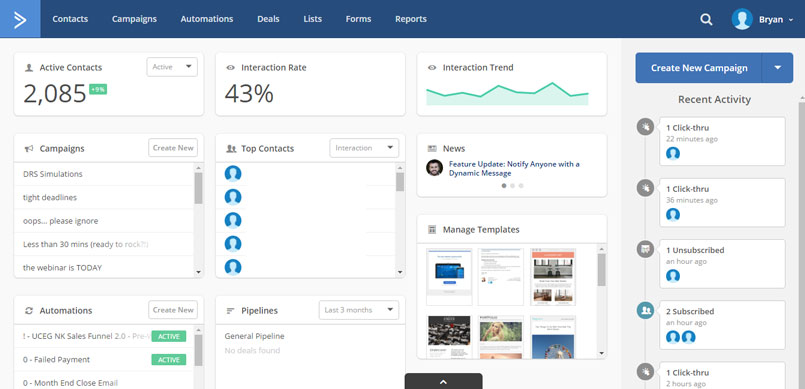The image size is (805, 389).
Task: Click click-thru icon for 36 minutes ago
Action: click(645, 188)
